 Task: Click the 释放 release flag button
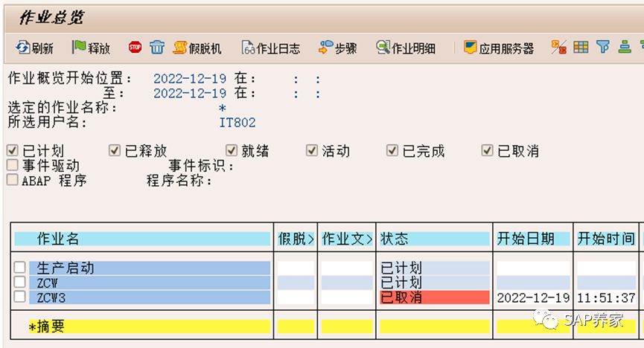pyautogui.click(x=91, y=48)
